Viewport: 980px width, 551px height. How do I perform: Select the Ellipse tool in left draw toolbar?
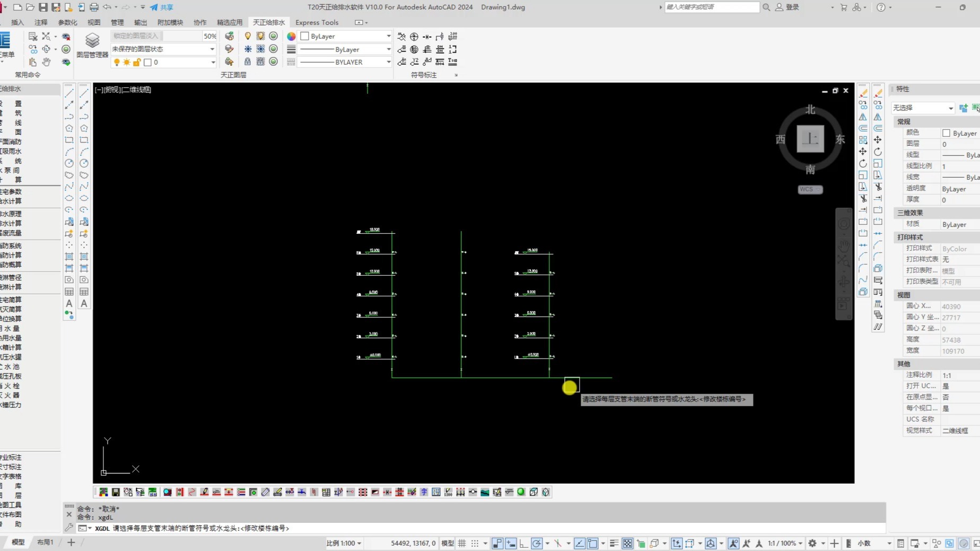click(69, 198)
